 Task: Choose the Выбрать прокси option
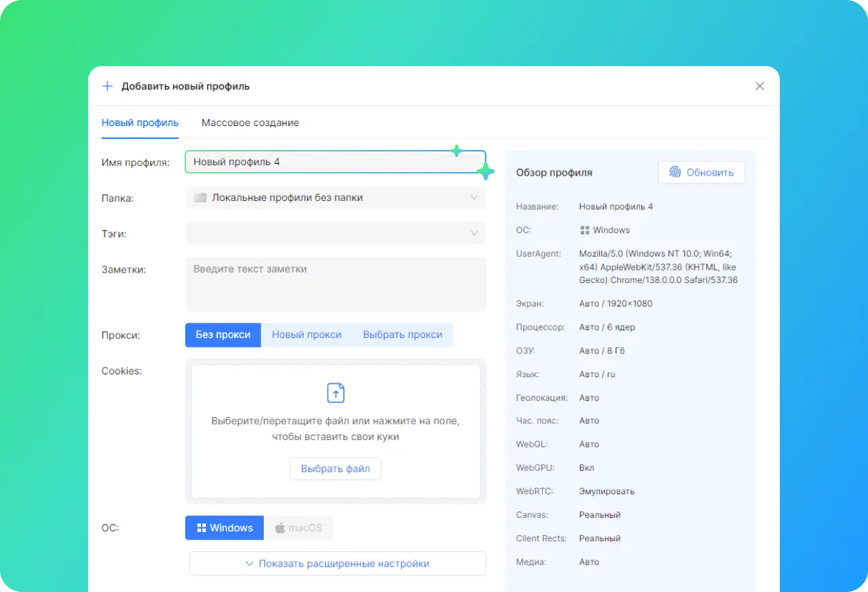tap(402, 335)
